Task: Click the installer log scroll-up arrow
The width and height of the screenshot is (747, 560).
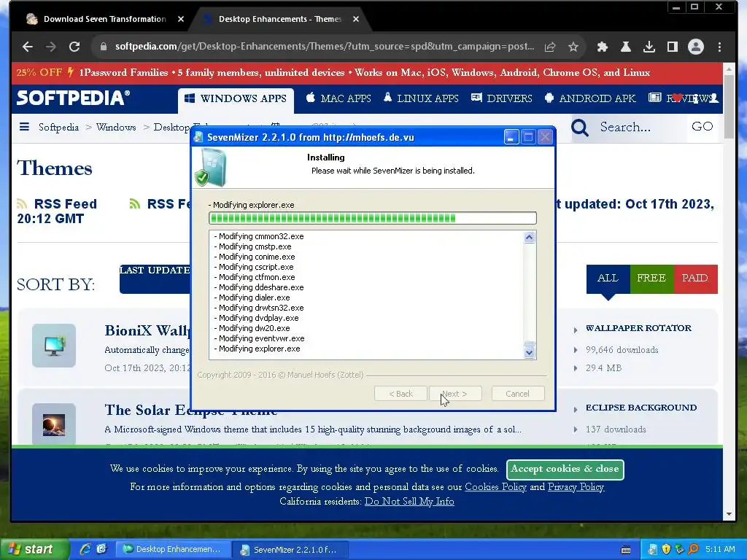Action: 530,237
